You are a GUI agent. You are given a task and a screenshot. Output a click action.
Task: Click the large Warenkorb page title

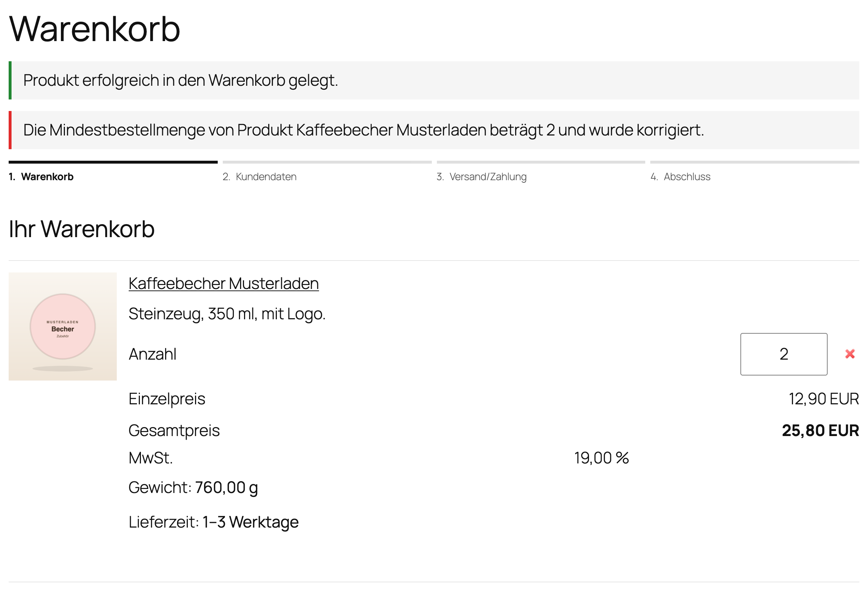94,29
